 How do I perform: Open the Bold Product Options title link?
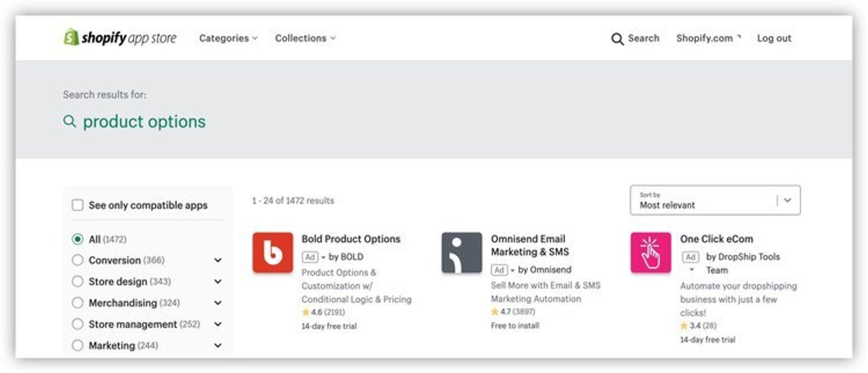[x=351, y=239]
